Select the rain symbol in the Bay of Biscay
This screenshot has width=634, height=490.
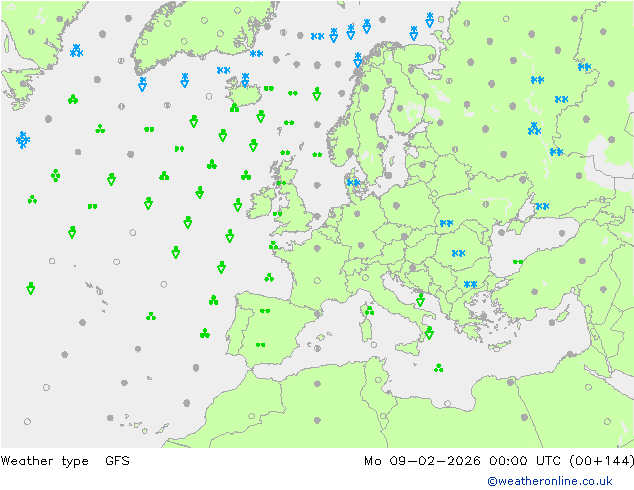click(x=269, y=277)
